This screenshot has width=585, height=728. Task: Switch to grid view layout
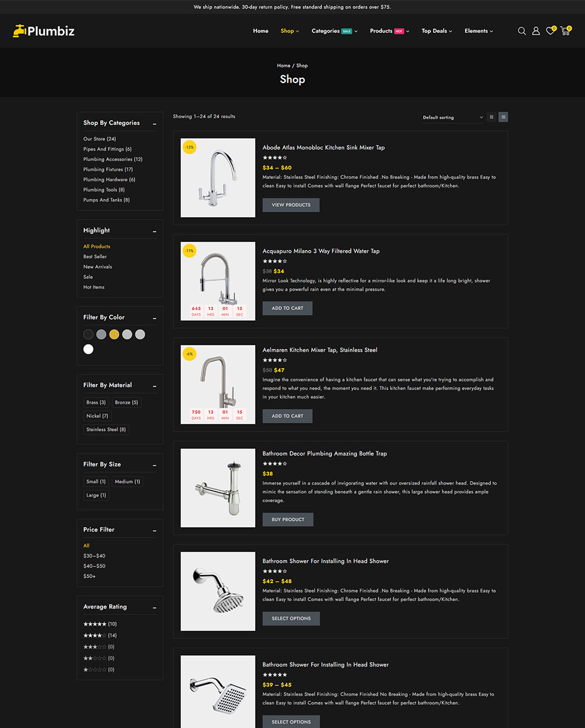[491, 117]
